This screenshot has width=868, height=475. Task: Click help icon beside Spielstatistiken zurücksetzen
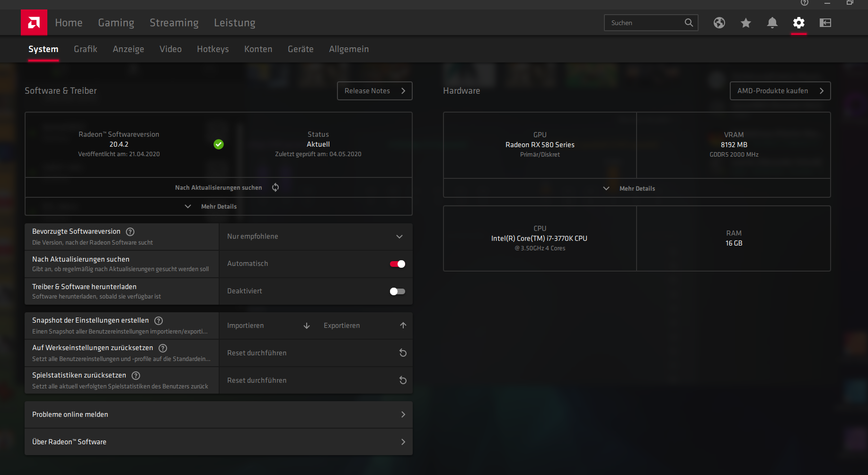(136, 376)
